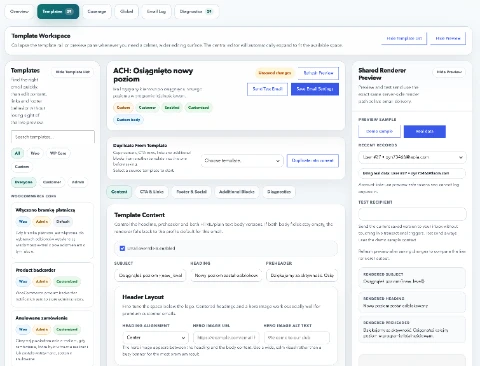Click the Refresh Preview button
Viewport: 480px width, 366px height.
(x=318, y=73)
